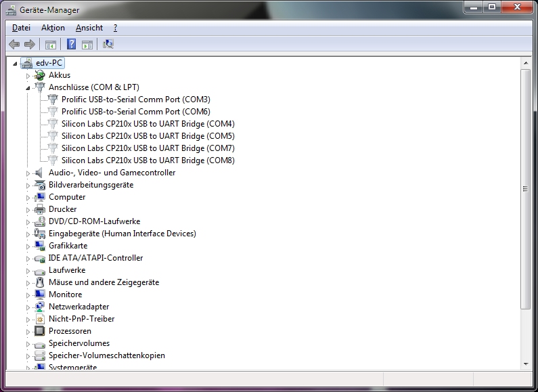Click the Back arrow toolbar icon
Image resolution: width=538 pixels, height=392 pixels.
click(14, 44)
